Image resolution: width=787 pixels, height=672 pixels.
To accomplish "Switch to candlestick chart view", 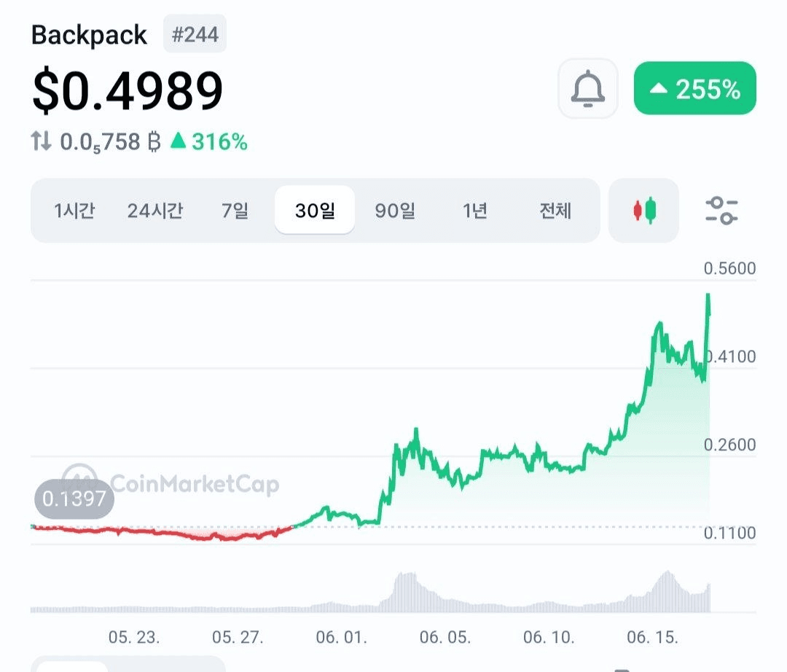I will tap(644, 211).
